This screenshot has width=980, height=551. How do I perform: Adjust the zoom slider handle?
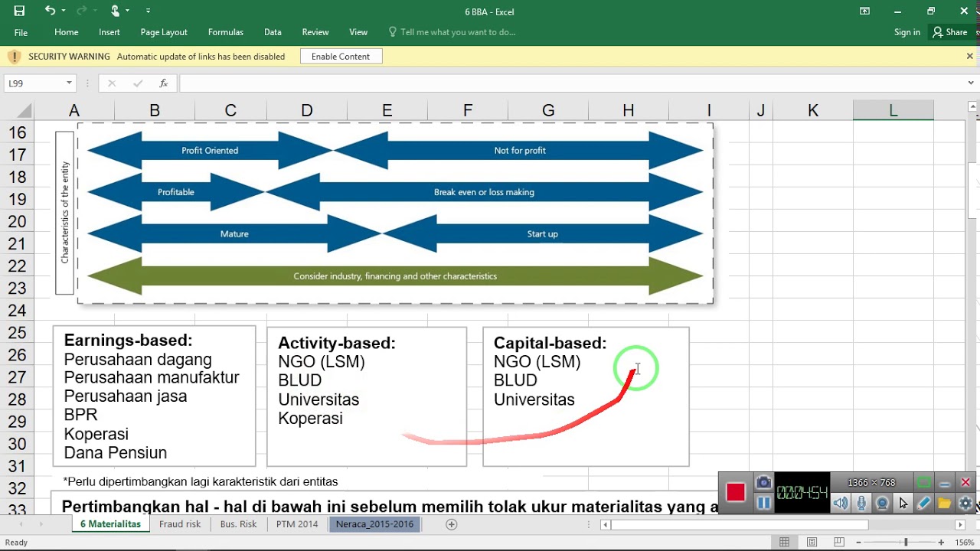click(906, 543)
